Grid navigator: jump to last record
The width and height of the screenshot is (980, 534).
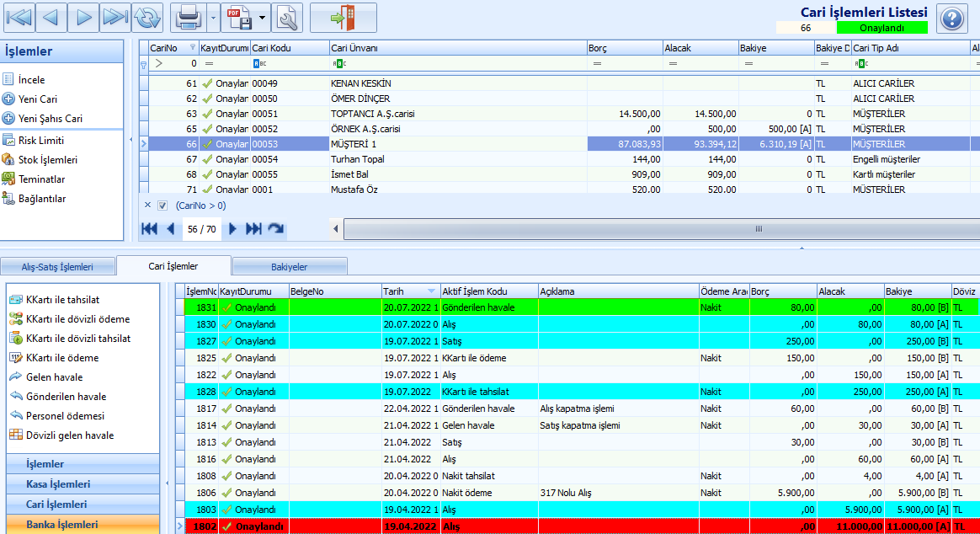point(253,229)
